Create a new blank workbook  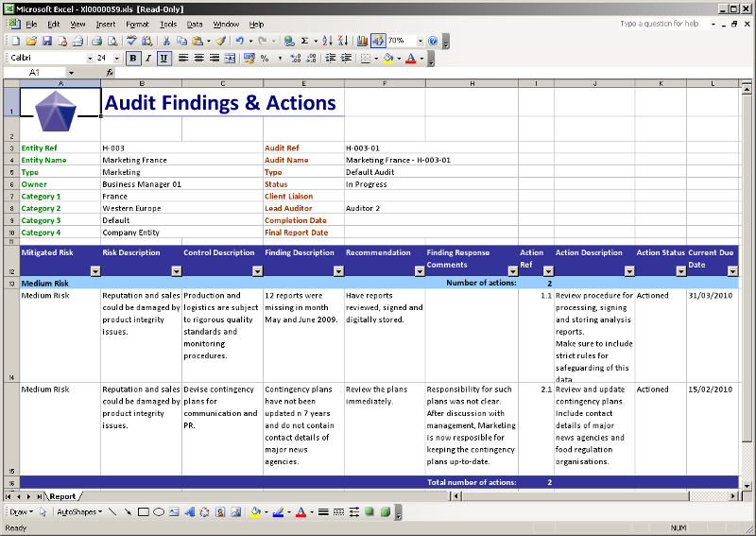(16, 41)
